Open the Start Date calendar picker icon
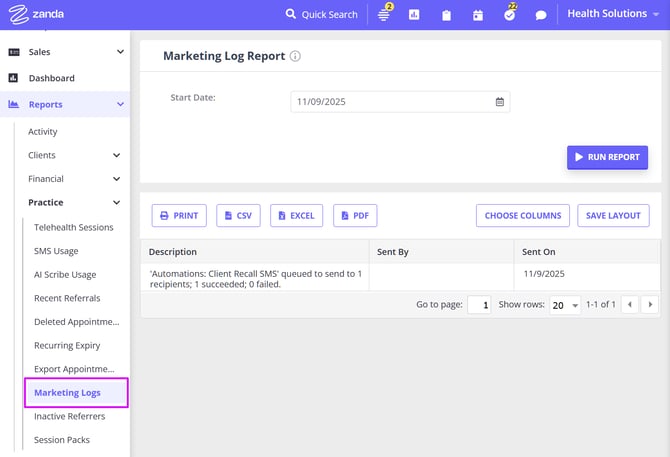The image size is (670, 457). [x=500, y=102]
